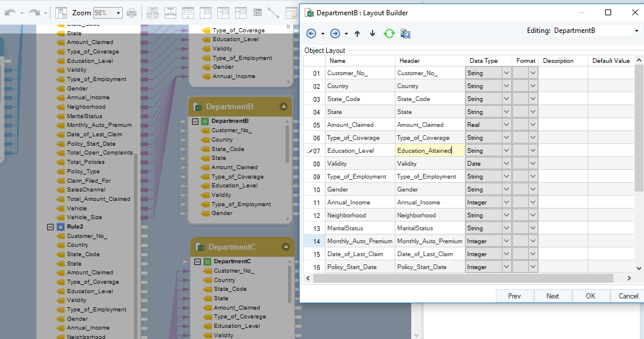Open the Zoom percentage dropdown
Image resolution: width=644 pixels, height=339 pixels.
coord(118,13)
